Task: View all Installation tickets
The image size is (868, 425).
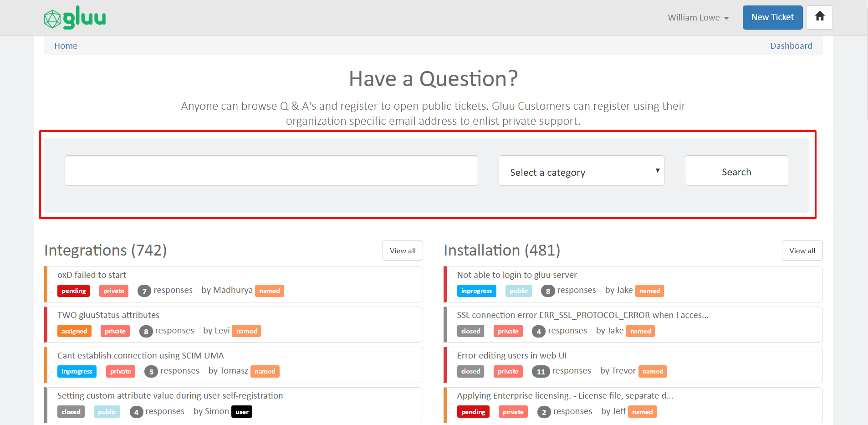Action: [x=802, y=251]
